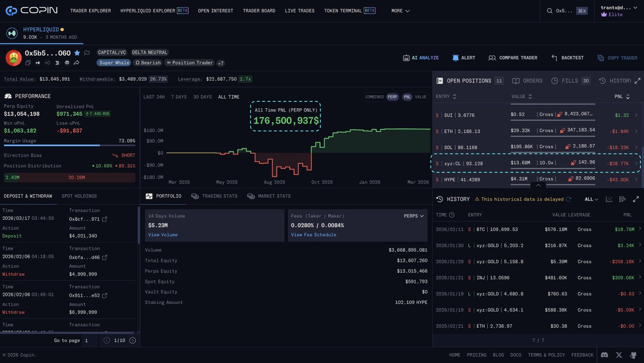Image resolution: width=644 pixels, height=363 pixels.
Task: Open external link for transaction 0xbfa...d46
Action: point(105,257)
